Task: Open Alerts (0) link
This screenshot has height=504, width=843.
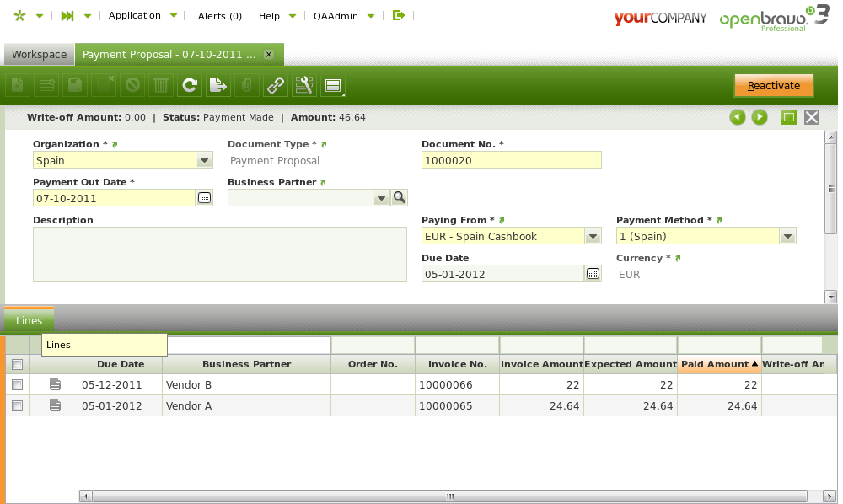Action: tap(219, 16)
